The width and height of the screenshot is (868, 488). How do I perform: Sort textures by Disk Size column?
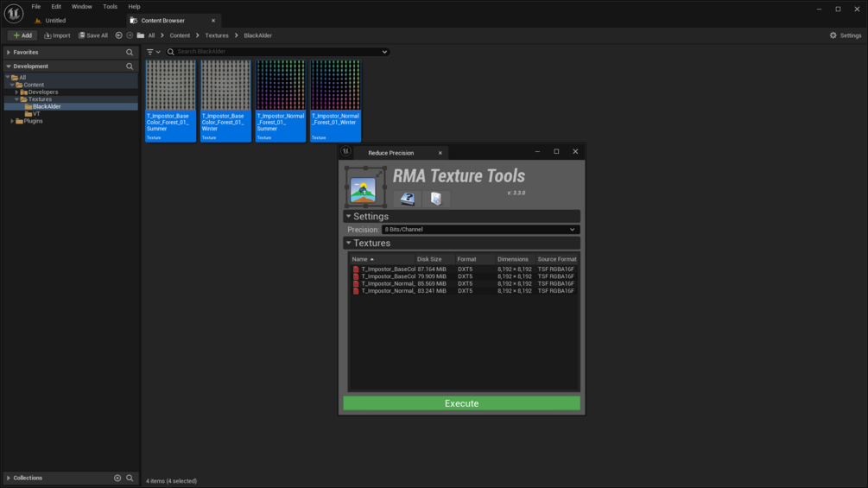click(x=434, y=259)
